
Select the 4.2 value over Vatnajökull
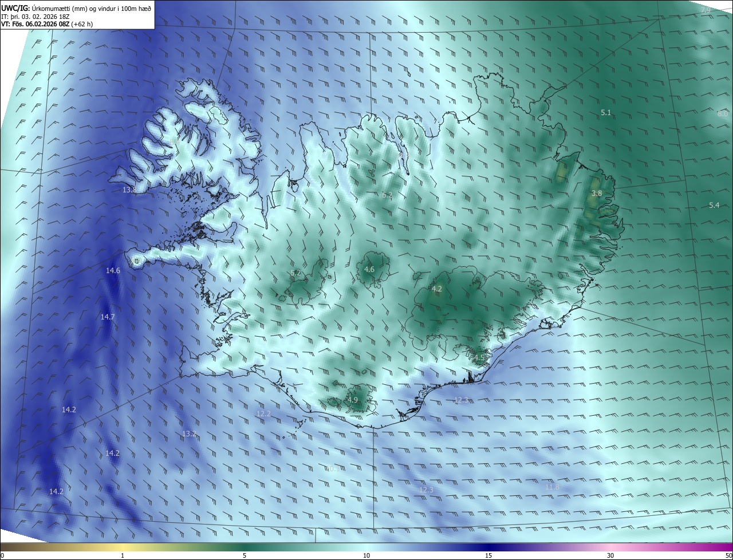click(x=436, y=289)
